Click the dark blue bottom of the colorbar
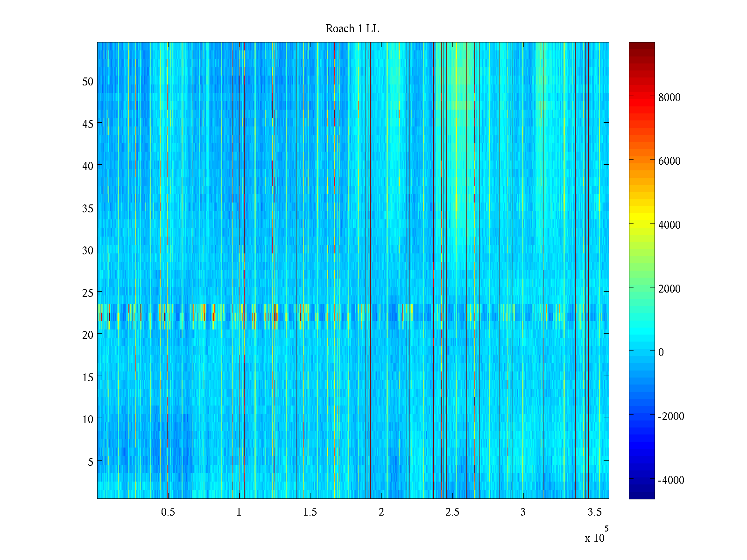The width and height of the screenshot is (747, 560). 641,494
